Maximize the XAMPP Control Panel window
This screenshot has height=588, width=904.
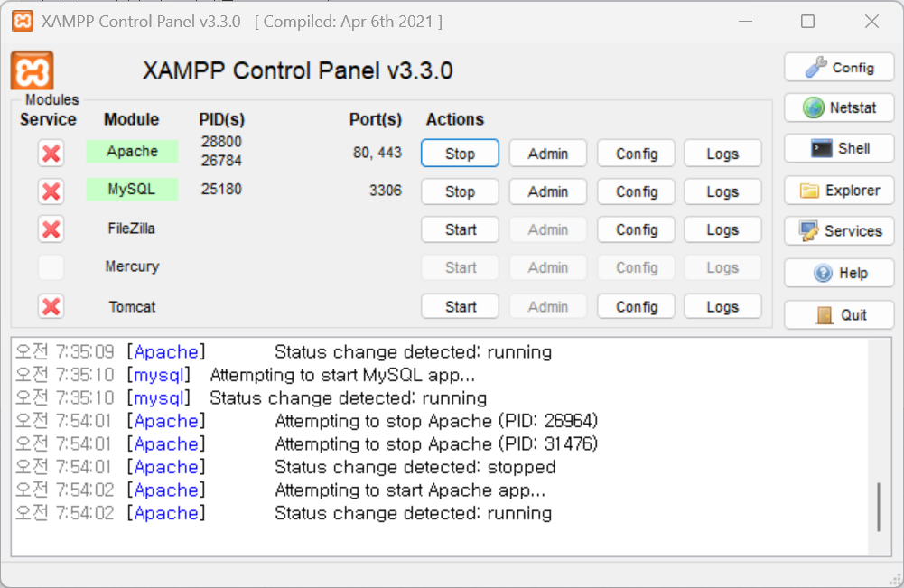coord(807,22)
